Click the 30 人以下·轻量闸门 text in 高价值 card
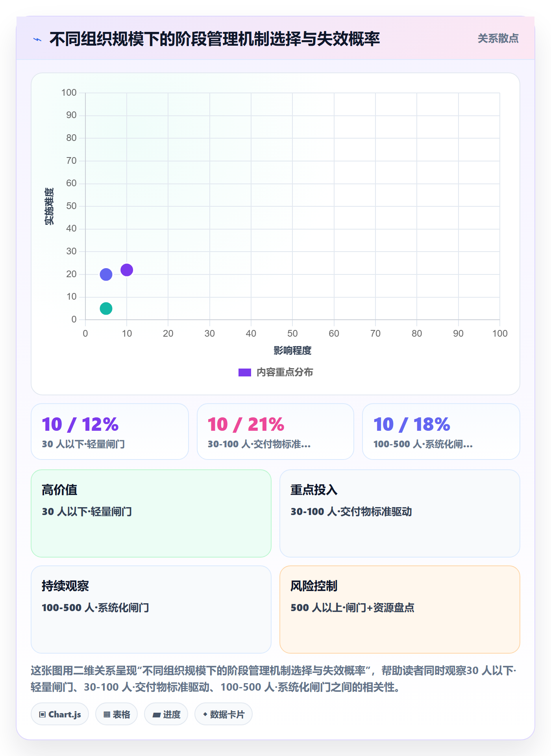 pos(87,512)
